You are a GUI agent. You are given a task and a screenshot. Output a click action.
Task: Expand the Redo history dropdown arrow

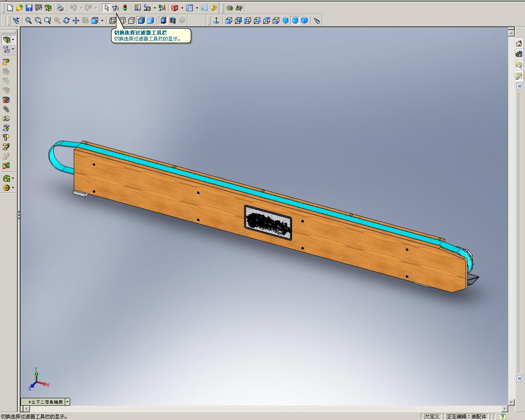click(x=96, y=8)
